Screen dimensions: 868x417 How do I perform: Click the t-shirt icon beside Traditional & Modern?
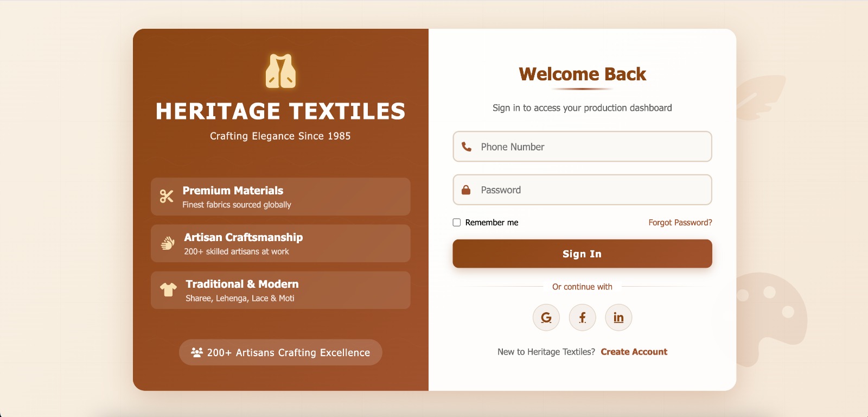(168, 290)
